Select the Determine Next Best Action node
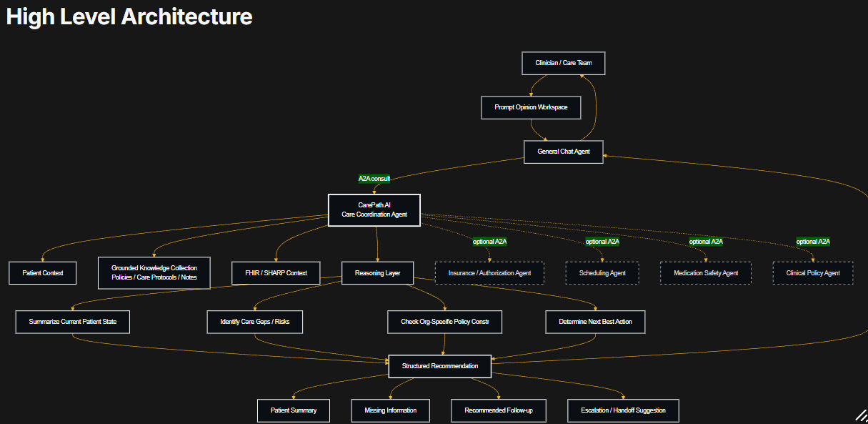868x424 pixels. [595, 322]
